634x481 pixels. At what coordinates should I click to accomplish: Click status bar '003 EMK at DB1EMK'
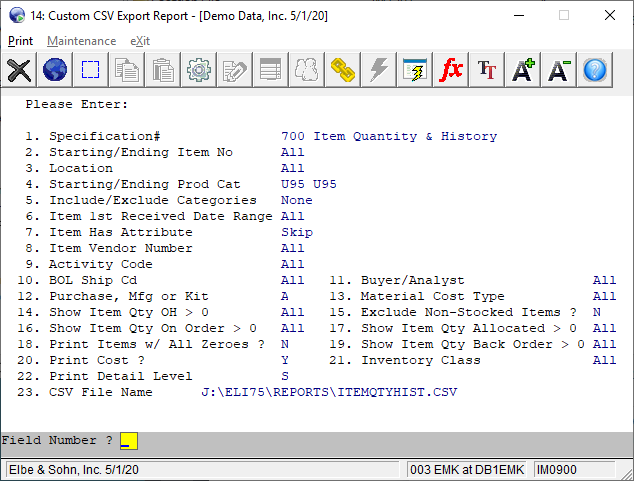pos(467,470)
